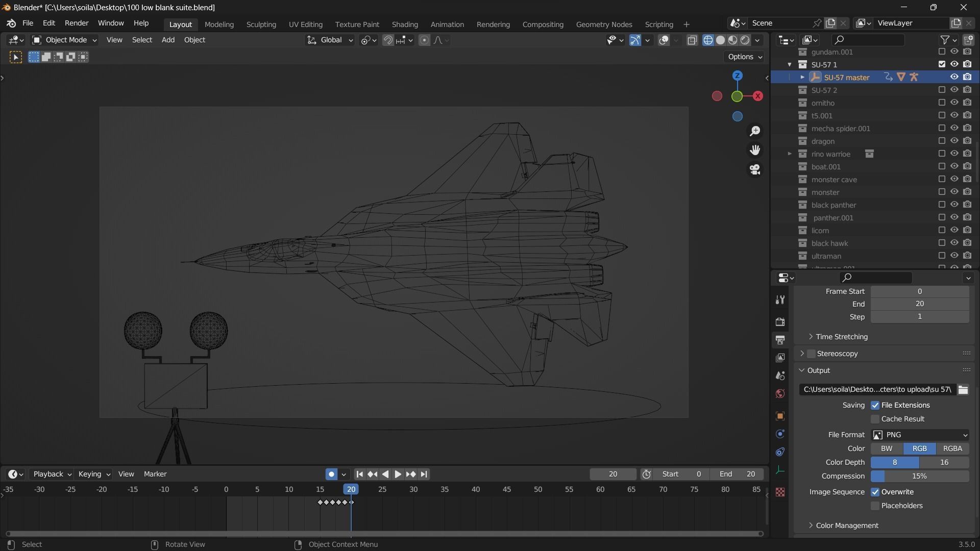Open Object Mode dropdown
The width and height of the screenshot is (980, 551).
click(64, 40)
